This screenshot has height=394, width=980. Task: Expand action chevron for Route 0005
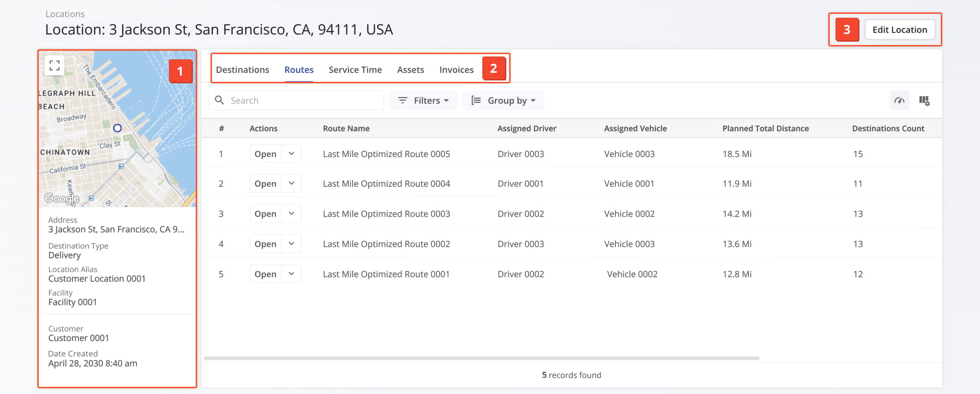click(x=291, y=154)
